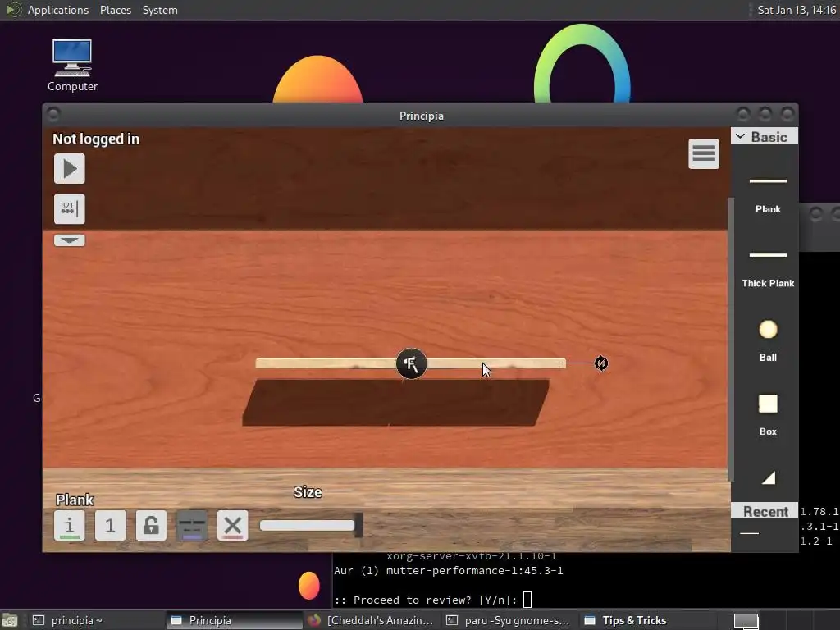Image resolution: width=840 pixels, height=630 pixels.
Task: Switch to the Principia taskbar entry
Action: tap(233, 620)
